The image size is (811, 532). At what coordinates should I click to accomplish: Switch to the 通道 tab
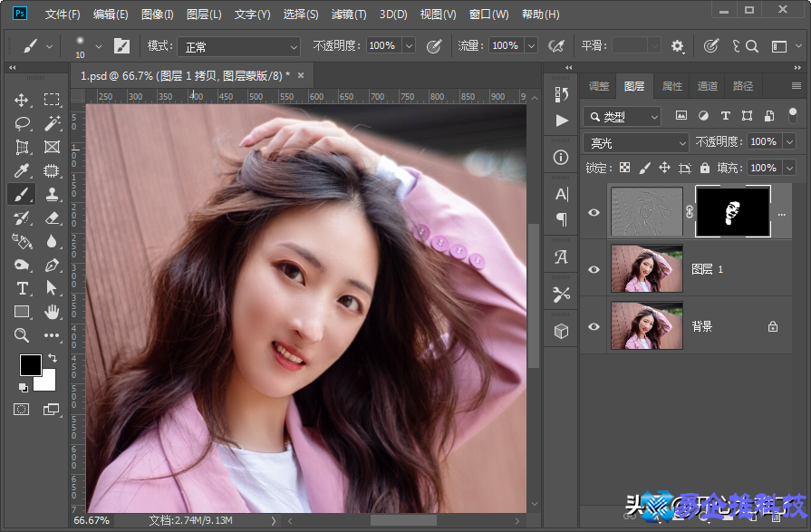708,86
